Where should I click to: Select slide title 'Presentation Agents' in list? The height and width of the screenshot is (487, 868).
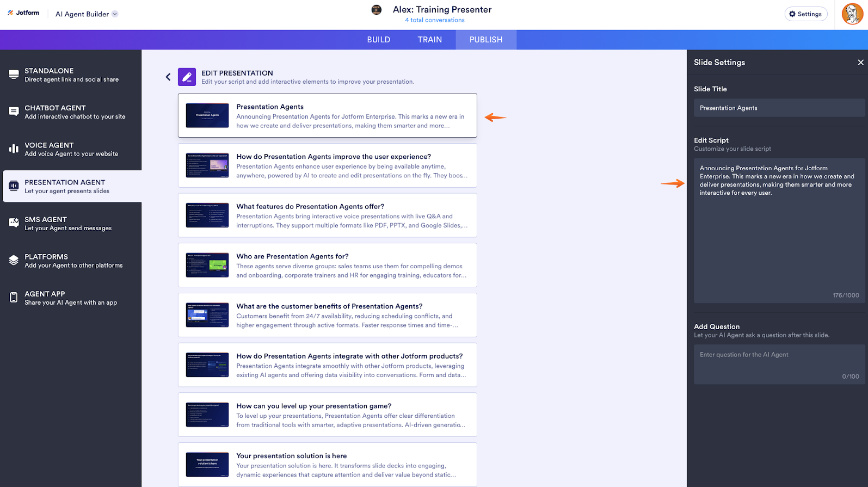270,107
